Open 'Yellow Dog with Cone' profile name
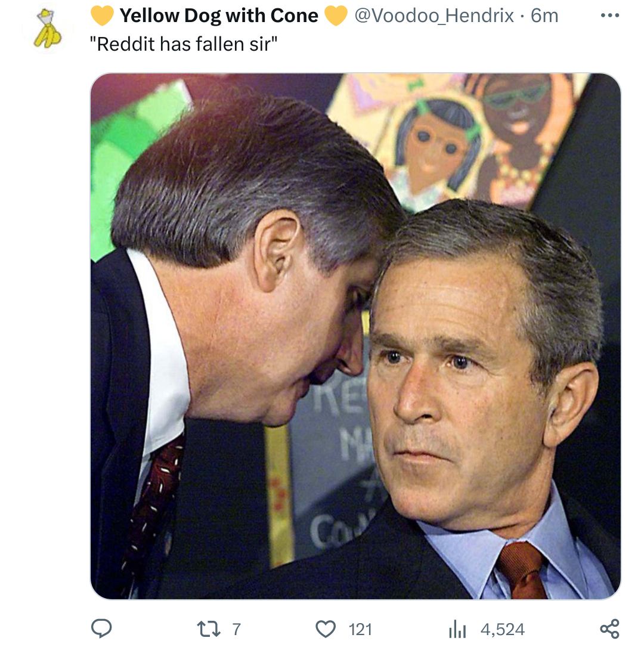Viewport: 644px width, 650px height. (x=219, y=16)
